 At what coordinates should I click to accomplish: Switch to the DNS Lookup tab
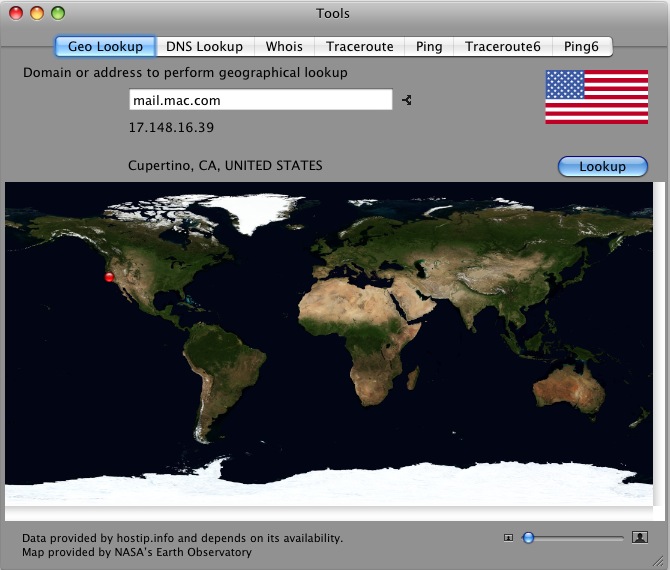tap(204, 46)
